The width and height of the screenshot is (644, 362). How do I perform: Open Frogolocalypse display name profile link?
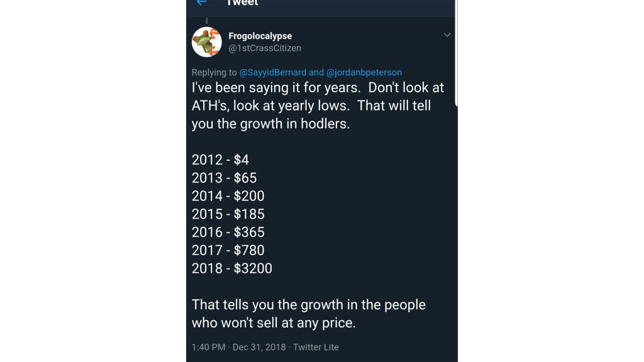click(x=260, y=36)
